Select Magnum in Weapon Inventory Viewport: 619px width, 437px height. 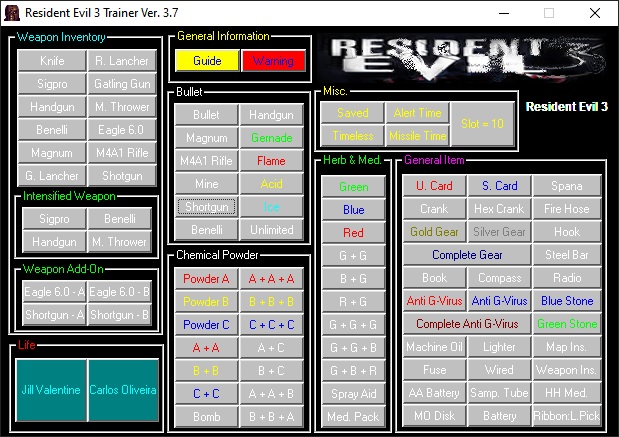tap(52, 153)
